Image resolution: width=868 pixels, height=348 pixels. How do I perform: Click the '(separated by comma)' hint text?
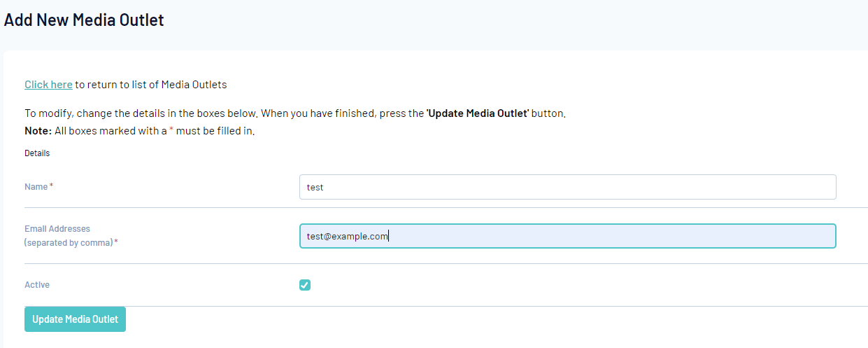click(x=69, y=243)
